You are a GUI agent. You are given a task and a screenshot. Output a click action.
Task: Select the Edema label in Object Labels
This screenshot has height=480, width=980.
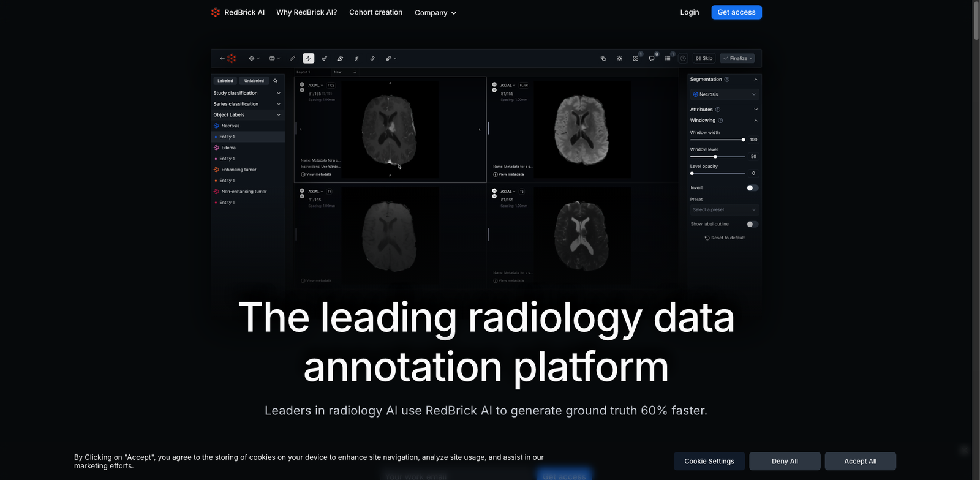tap(228, 148)
